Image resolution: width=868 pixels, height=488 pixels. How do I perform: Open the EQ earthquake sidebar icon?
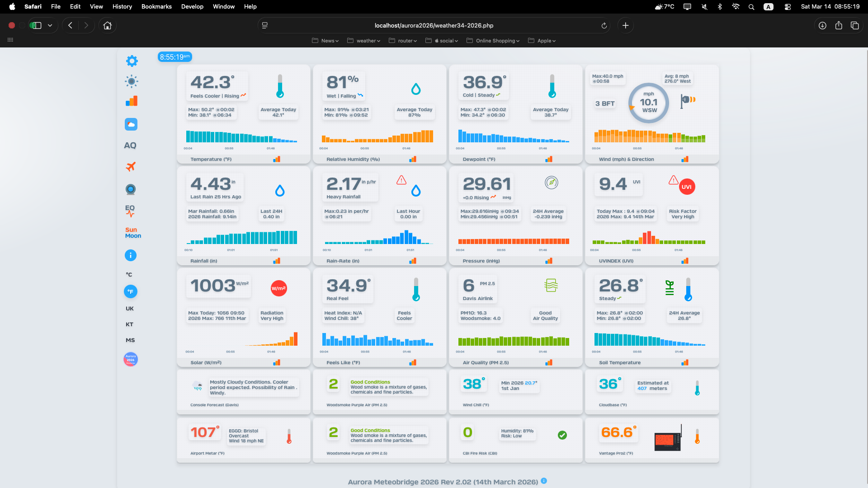click(130, 211)
